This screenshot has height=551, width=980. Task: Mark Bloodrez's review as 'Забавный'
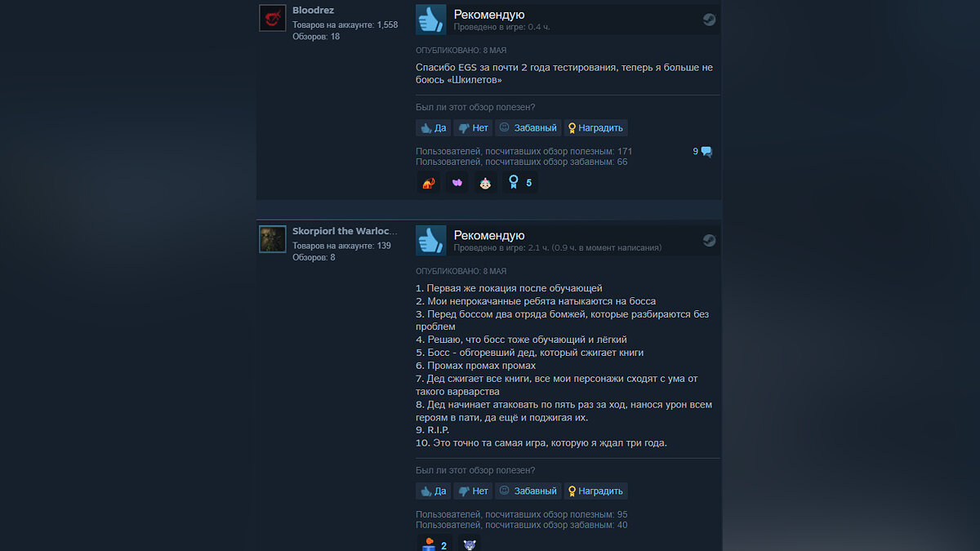[x=528, y=128]
